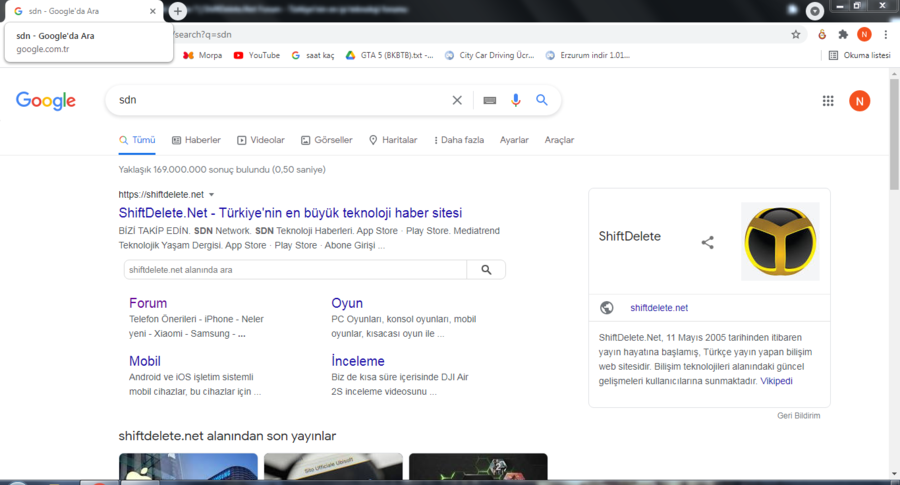Click the Google logo
Viewport: 900px width, 485px height.
pos(45,100)
